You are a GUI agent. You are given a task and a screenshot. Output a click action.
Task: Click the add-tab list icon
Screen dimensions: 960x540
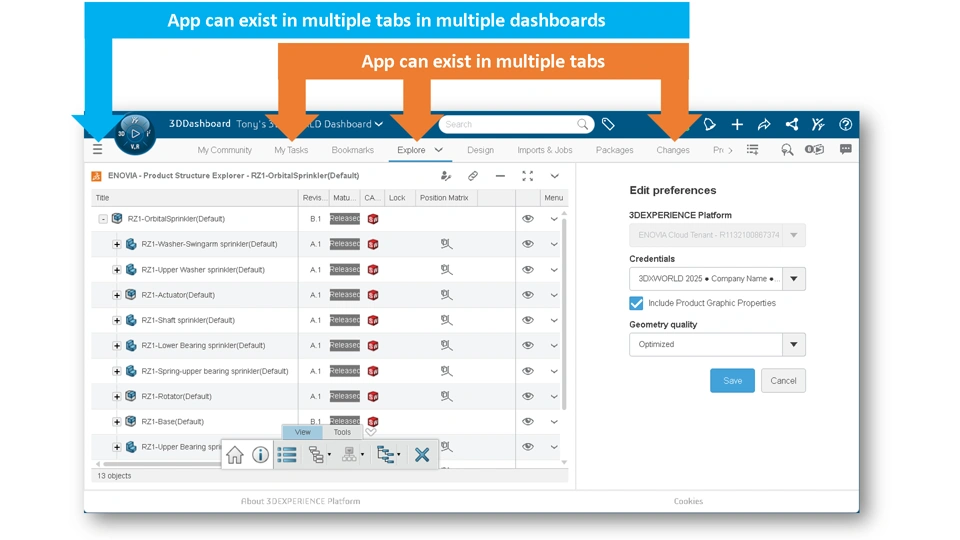coord(752,149)
